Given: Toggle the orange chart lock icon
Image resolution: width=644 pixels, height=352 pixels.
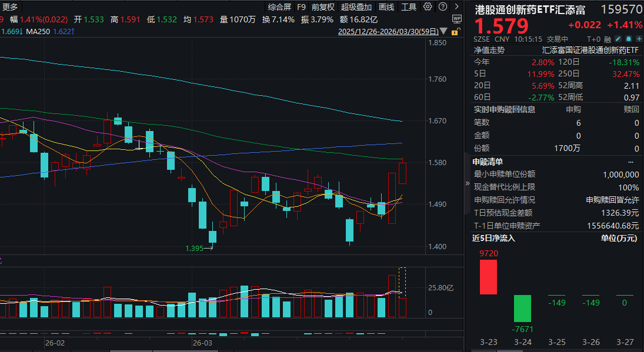Looking at the screenshot, I should 455,32.
